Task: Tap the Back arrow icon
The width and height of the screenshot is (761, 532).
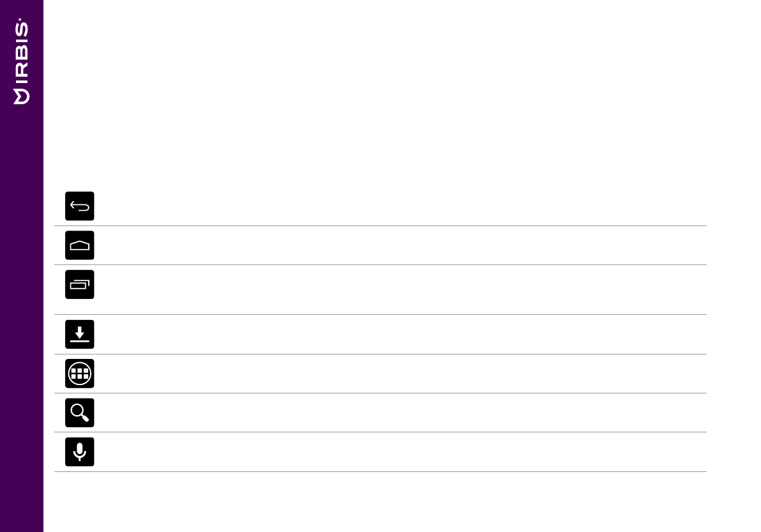Action: [79, 206]
